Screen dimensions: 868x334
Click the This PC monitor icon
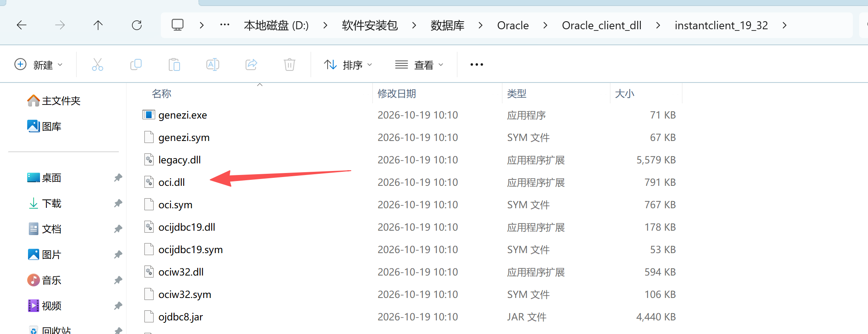(x=178, y=25)
